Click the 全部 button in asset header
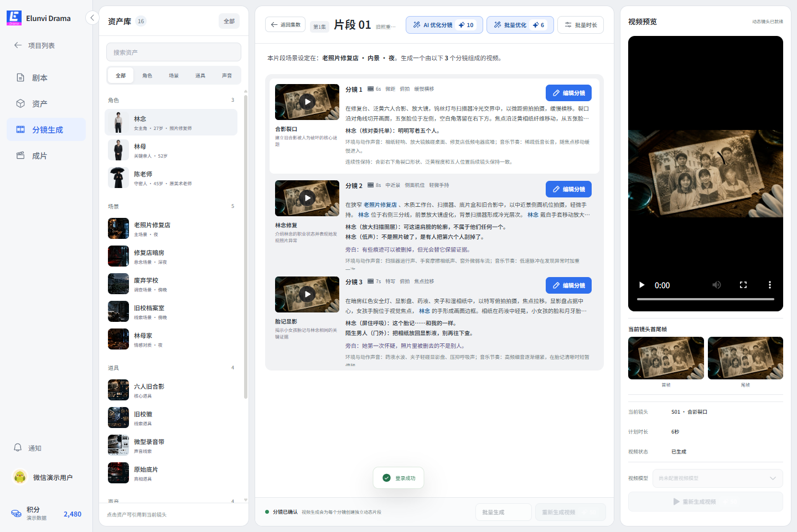 [229, 21]
